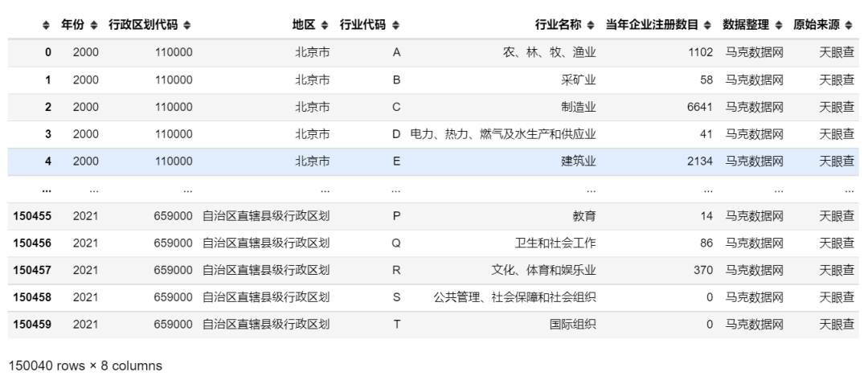
Task: Click 马克数据网 in row 2
Action: coord(755,107)
